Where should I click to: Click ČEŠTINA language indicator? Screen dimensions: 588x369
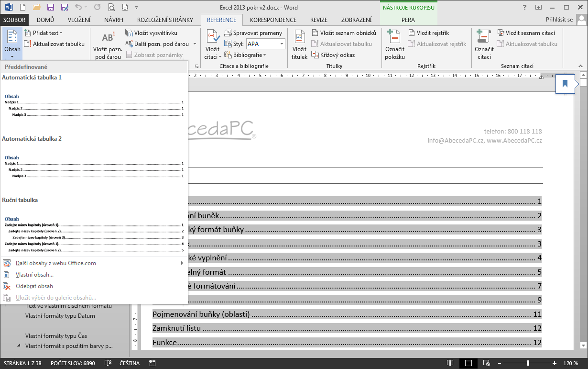130,363
